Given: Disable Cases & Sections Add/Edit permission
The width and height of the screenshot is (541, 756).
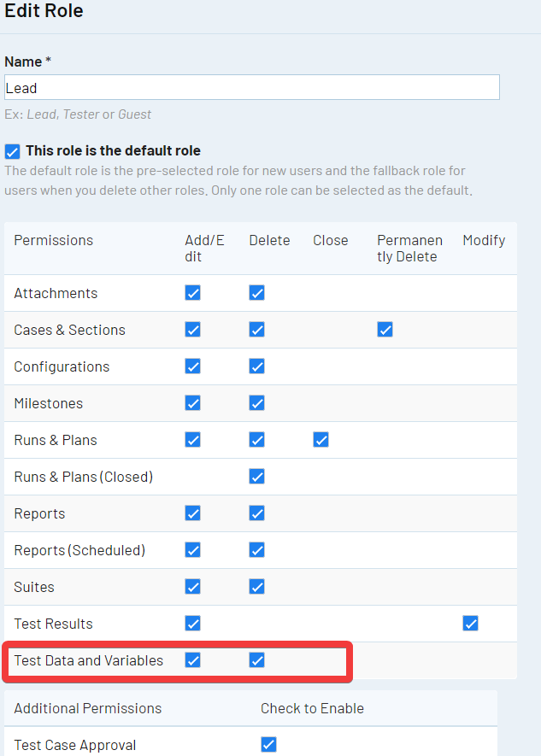Looking at the screenshot, I should [193, 330].
